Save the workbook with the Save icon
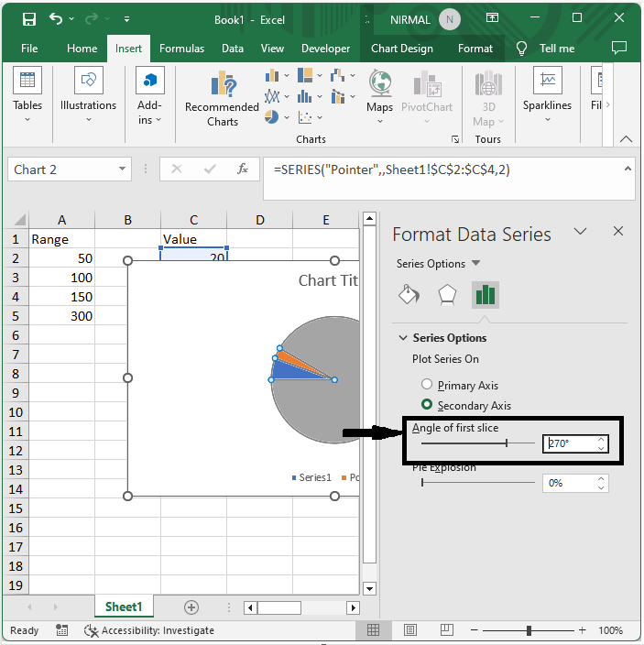The image size is (644, 645). (28, 19)
